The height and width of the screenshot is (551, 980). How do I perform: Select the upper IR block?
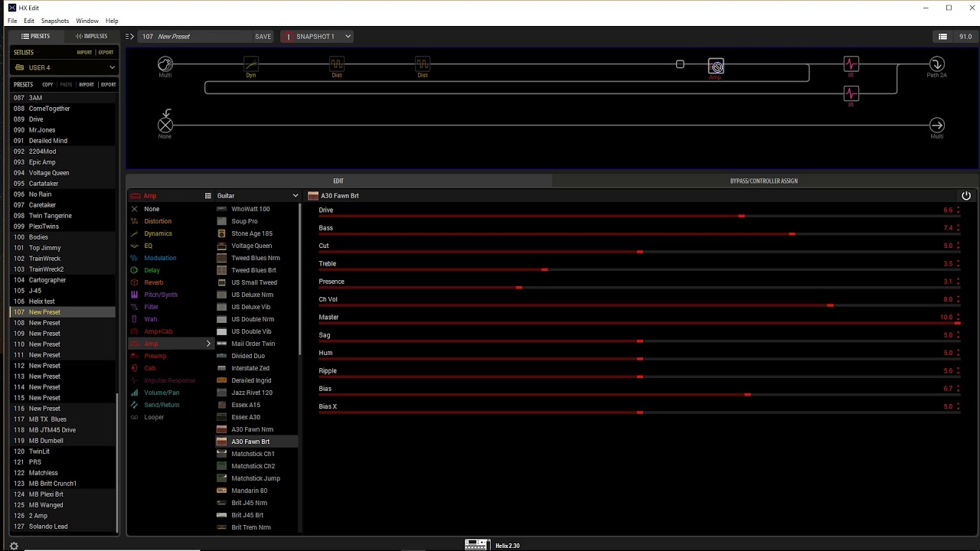(851, 64)
